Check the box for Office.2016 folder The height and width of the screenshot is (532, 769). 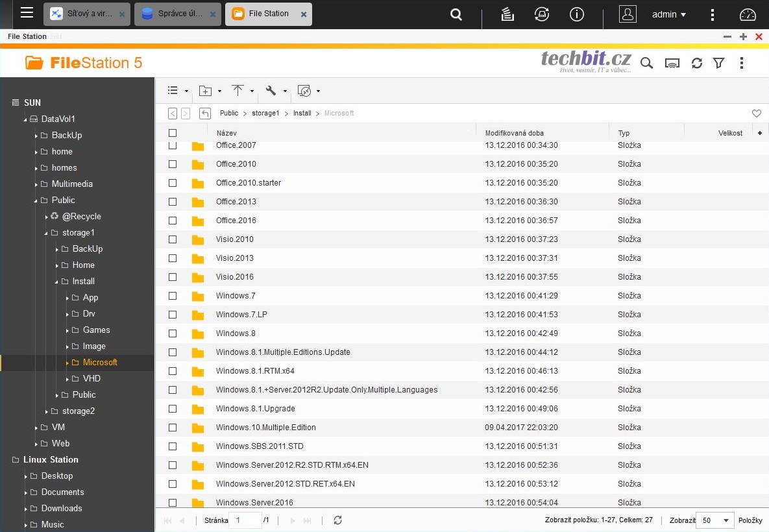173,221
